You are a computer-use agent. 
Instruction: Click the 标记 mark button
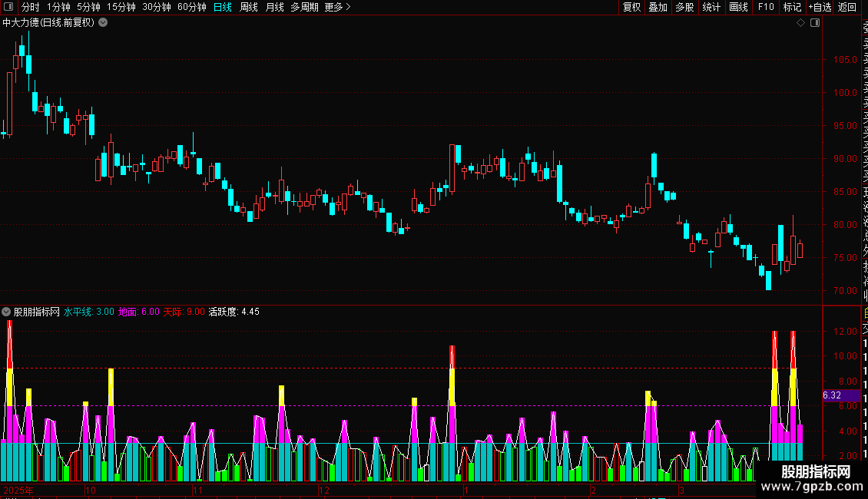tap(792, 7)
